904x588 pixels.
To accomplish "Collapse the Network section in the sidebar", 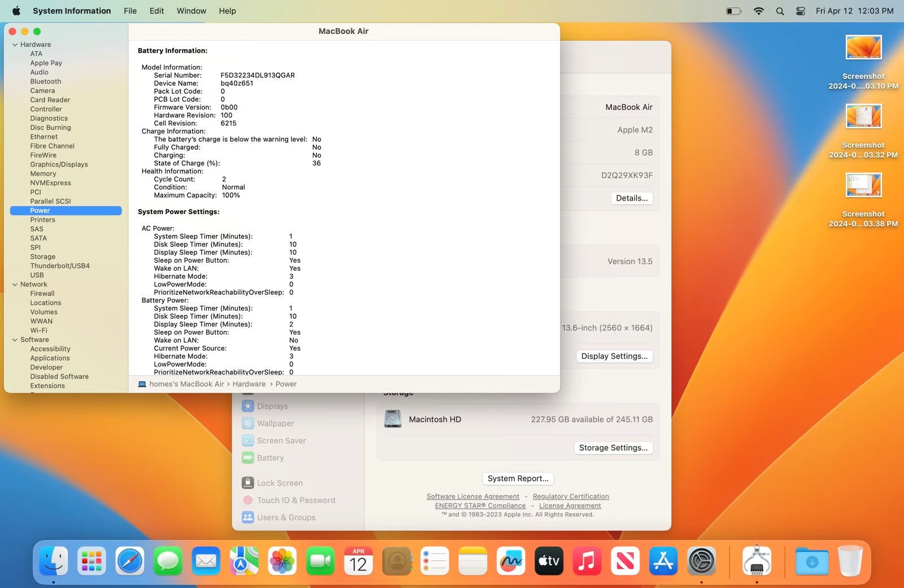I will click(x=14, y=284).
